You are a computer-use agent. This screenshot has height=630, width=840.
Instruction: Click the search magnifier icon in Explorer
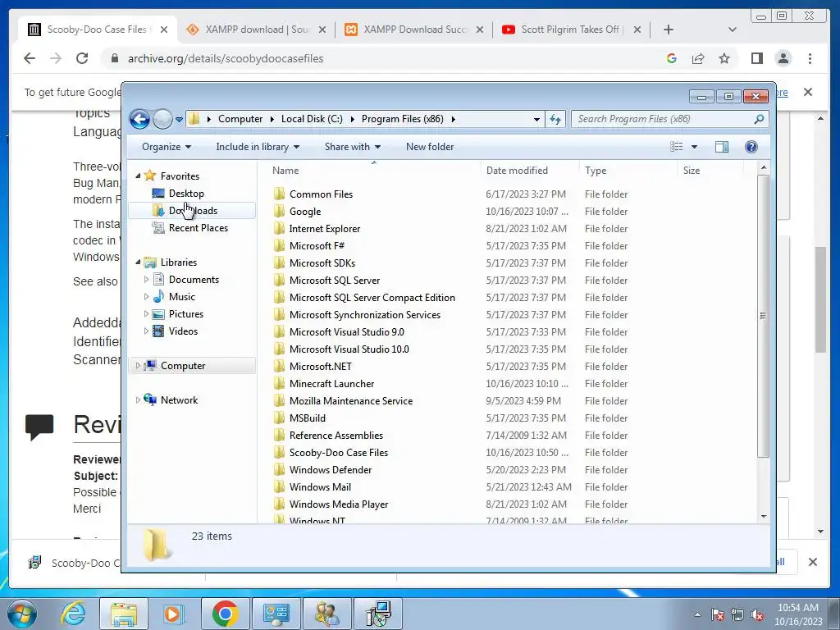[759, 119]
